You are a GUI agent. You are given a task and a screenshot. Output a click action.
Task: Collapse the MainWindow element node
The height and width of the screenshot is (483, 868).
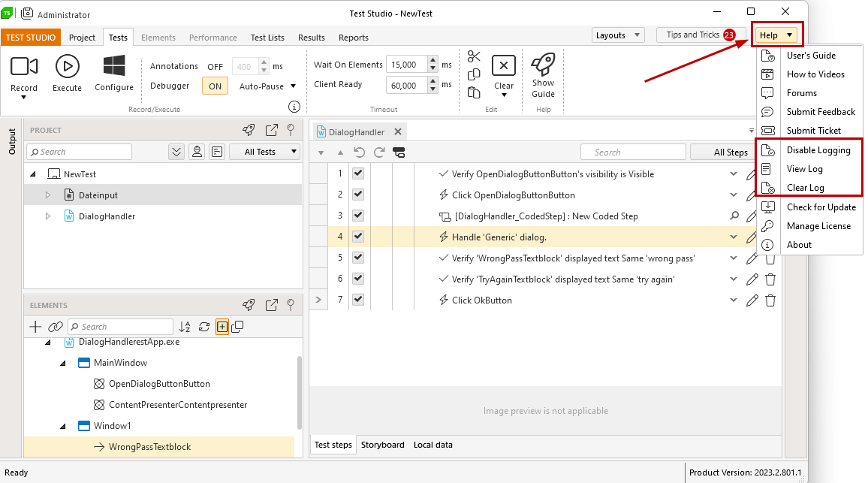click(x=62, y=364)
